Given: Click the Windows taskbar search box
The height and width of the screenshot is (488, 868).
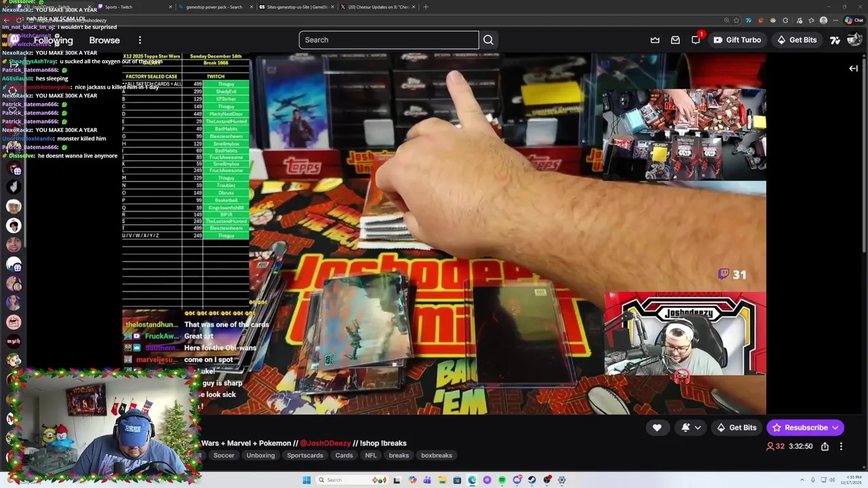Looking at the screenshot, I should [352, 480].
